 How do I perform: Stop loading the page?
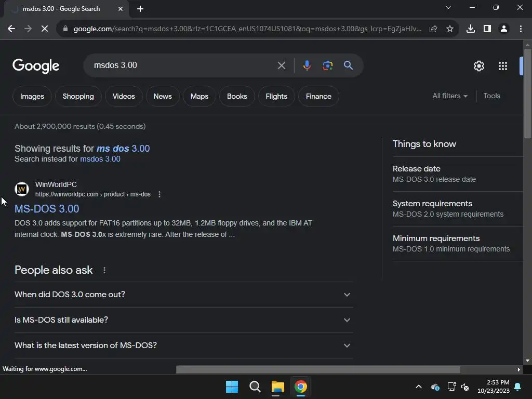click(x=45, y=29)
